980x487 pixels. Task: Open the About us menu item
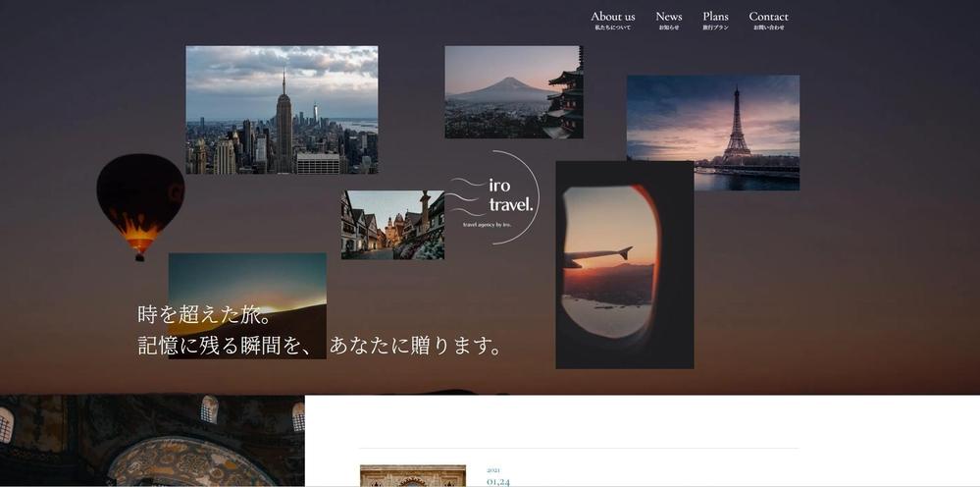(x=612, y=20)
